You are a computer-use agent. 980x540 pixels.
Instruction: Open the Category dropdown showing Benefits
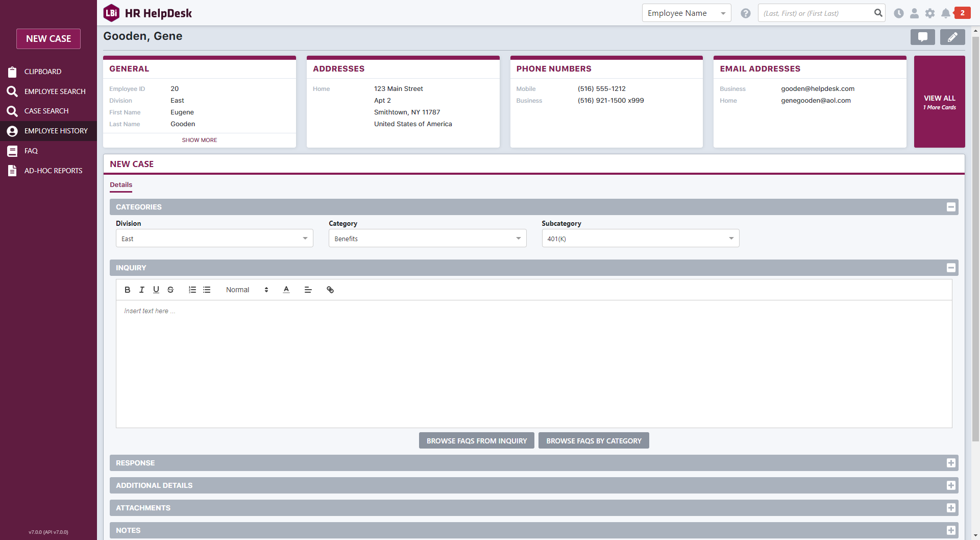pos(427,239)
